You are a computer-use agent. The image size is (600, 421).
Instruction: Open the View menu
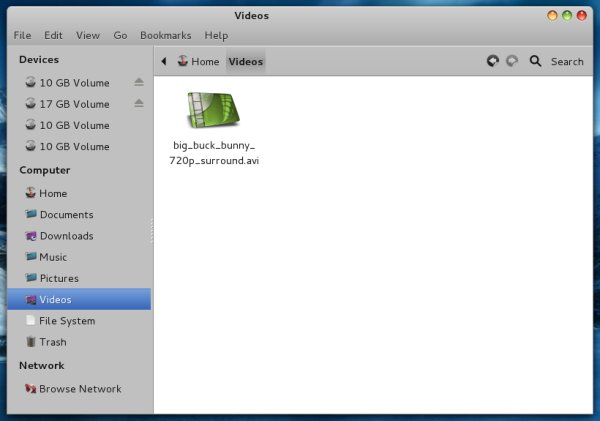[88, 35]
